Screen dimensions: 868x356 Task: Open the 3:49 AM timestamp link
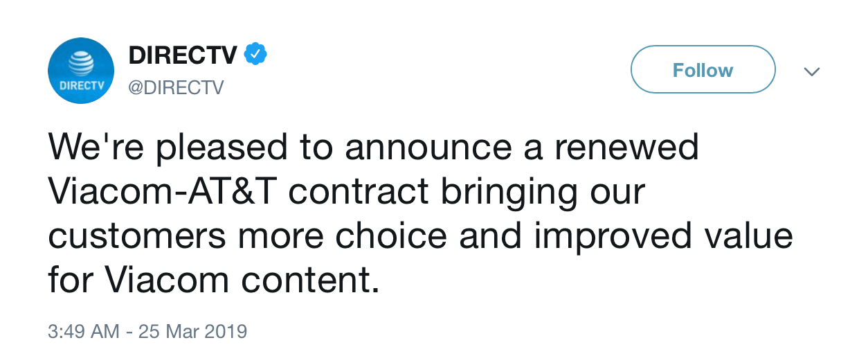click(x=83, y=331)
